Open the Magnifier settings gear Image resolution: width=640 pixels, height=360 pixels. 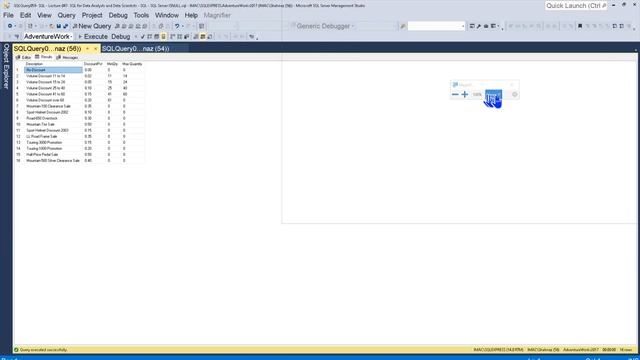pyautogui.click(x=514, y=94)
